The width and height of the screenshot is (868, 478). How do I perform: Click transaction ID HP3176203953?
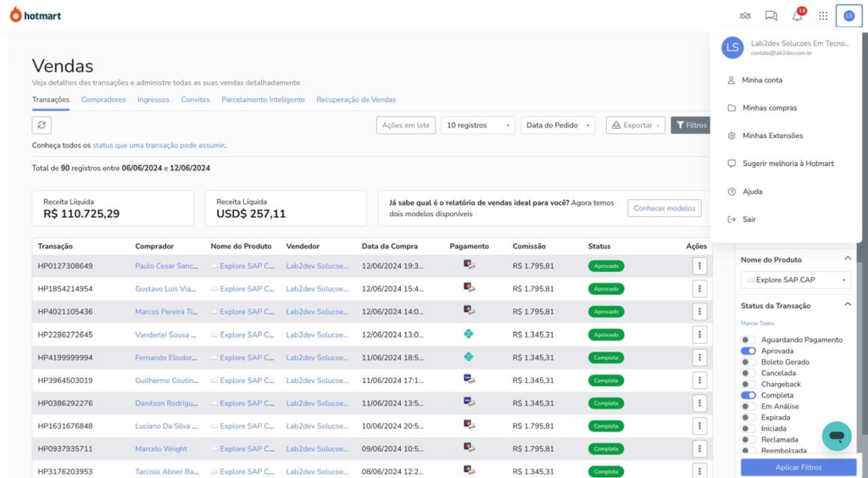(x=65, y=471)
